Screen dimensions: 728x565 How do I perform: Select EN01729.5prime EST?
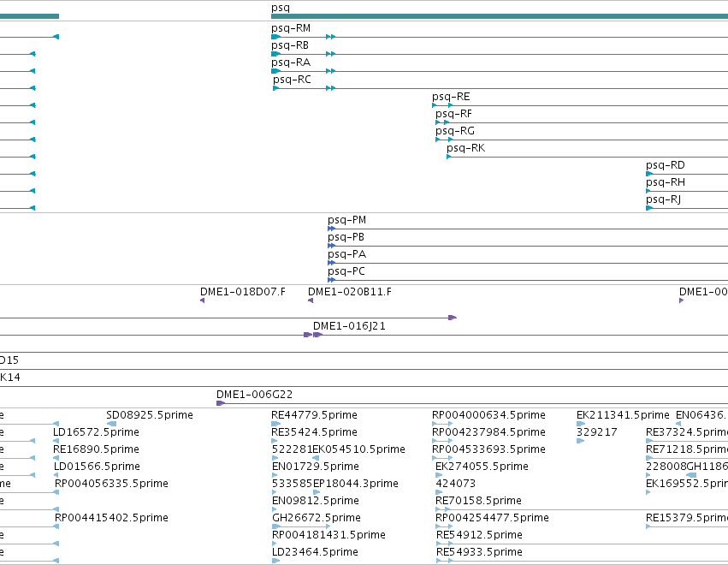click(316, 467)
